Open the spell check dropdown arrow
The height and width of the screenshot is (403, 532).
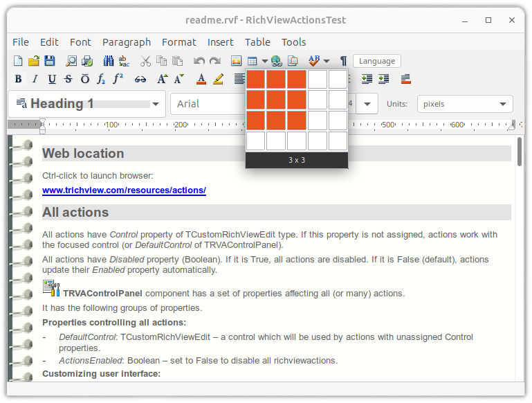click(x=327, y=61)
